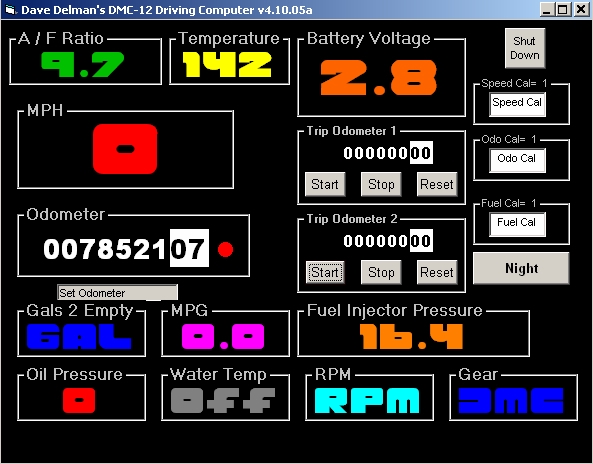Minimize the Driving Computer window

(x=547, y=9)
